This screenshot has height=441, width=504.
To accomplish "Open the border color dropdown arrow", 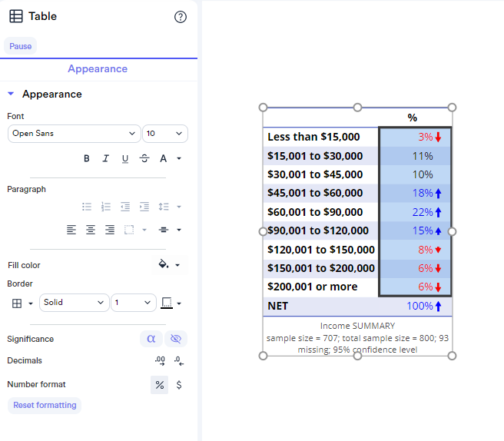I will tap(179, 303).
